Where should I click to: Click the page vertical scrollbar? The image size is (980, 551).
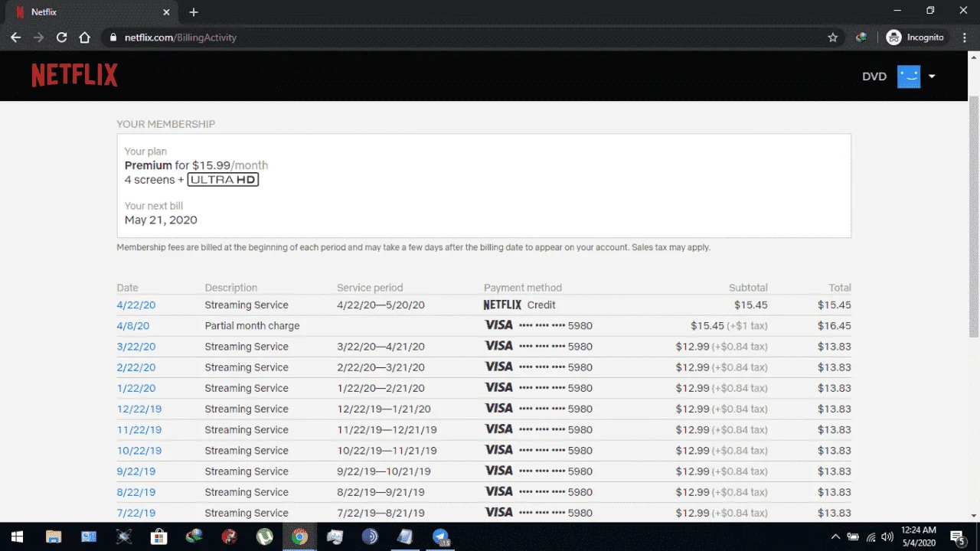pos(974,216)
